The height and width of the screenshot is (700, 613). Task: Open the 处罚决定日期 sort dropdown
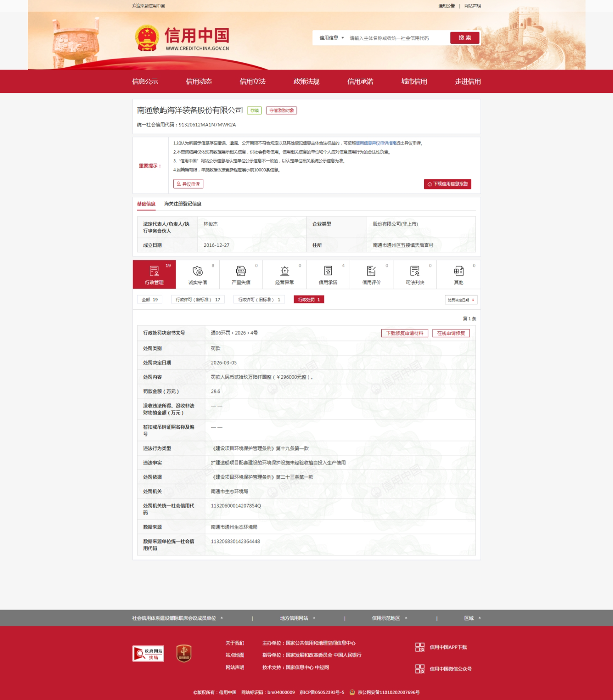pyautogui.click(x=461, y=300)
